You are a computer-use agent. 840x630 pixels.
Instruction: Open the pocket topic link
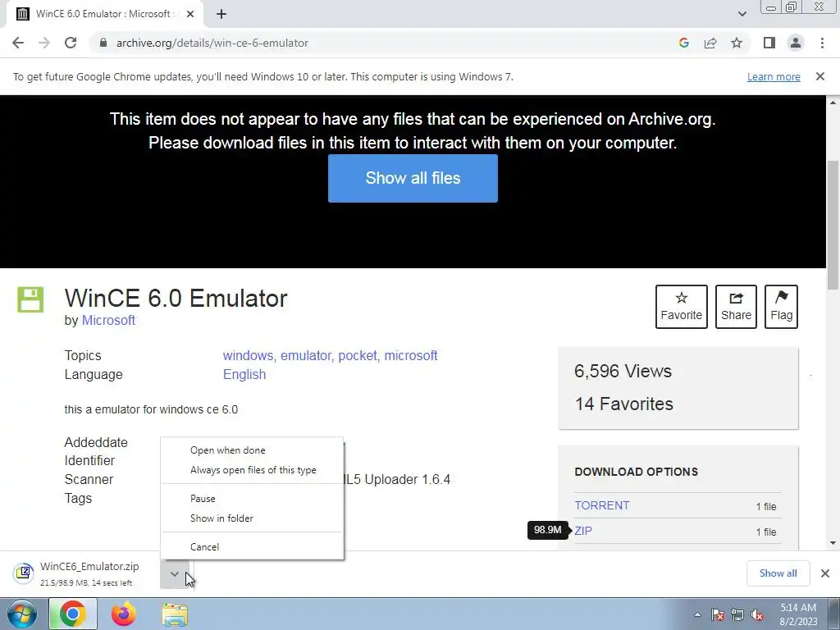coord(358,356)
